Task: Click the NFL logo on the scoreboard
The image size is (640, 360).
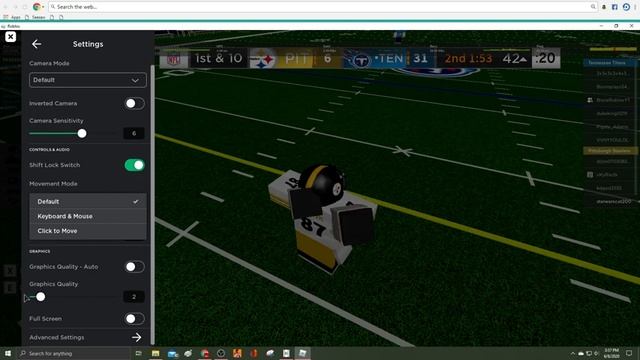Action: (173, 60)
